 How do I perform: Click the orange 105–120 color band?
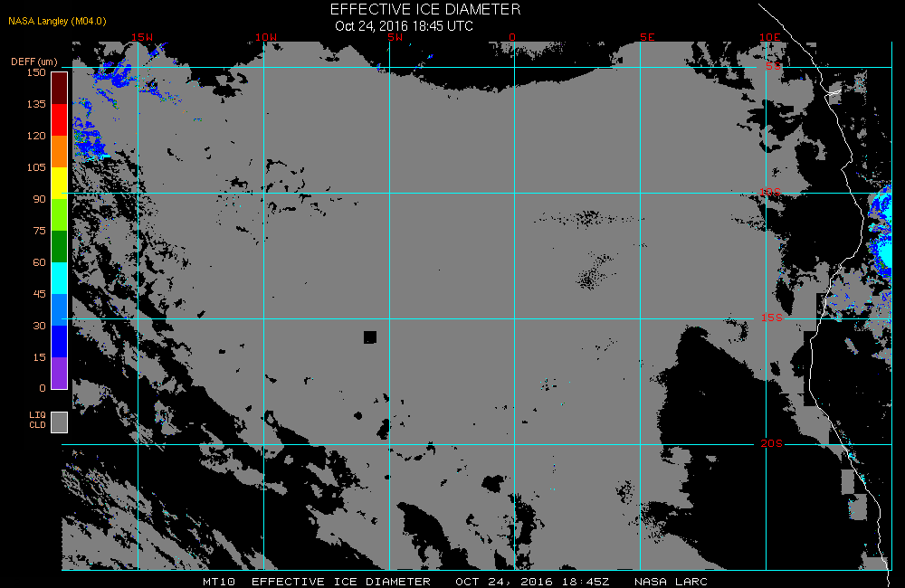pos(60,151)
